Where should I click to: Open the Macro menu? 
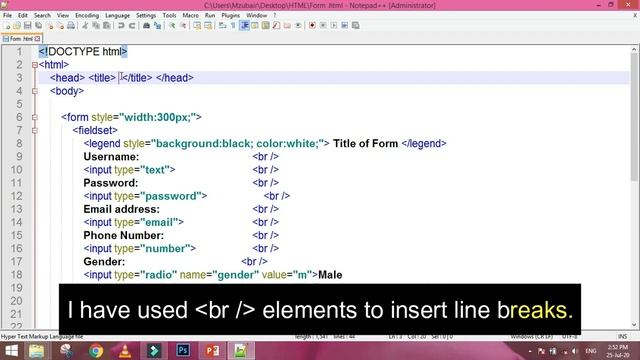click(191, 16)
